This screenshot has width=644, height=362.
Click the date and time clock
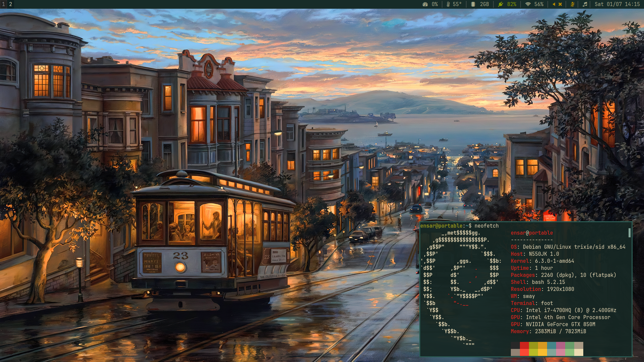click(x=617, y=4)
